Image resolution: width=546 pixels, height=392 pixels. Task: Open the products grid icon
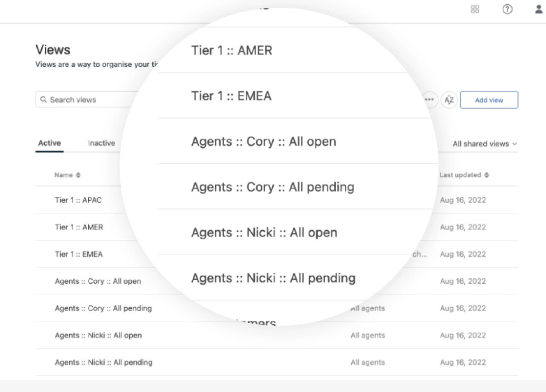click(475, 9)
